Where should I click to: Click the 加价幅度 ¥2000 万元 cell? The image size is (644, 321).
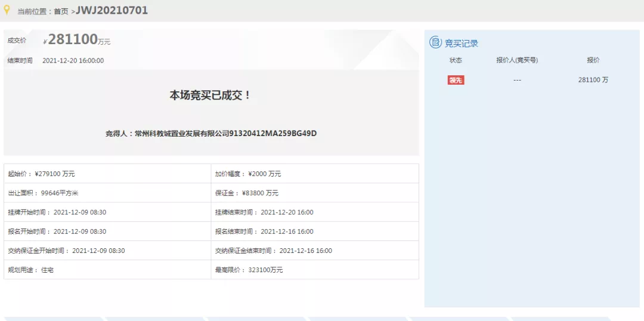point(248,174)
